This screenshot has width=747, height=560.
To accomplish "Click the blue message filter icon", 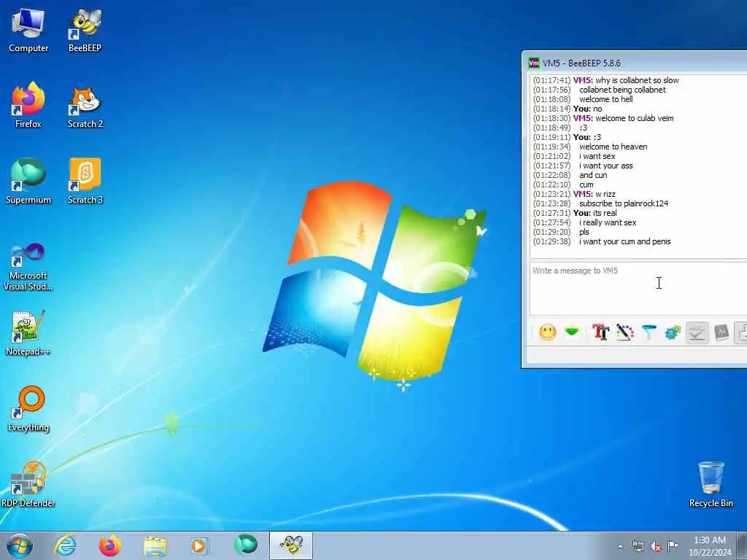I will tap(649, 332).
